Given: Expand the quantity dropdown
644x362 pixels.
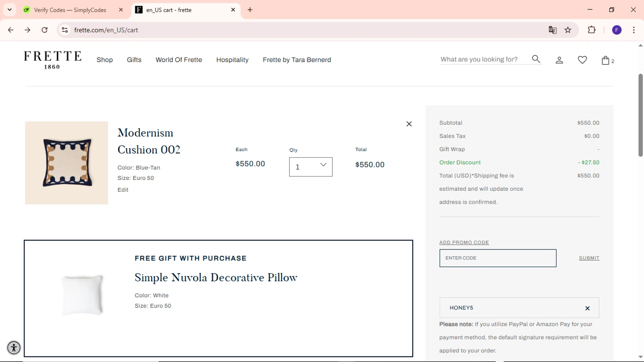Looking at the screenshot, I should click(x=311, y=167).
